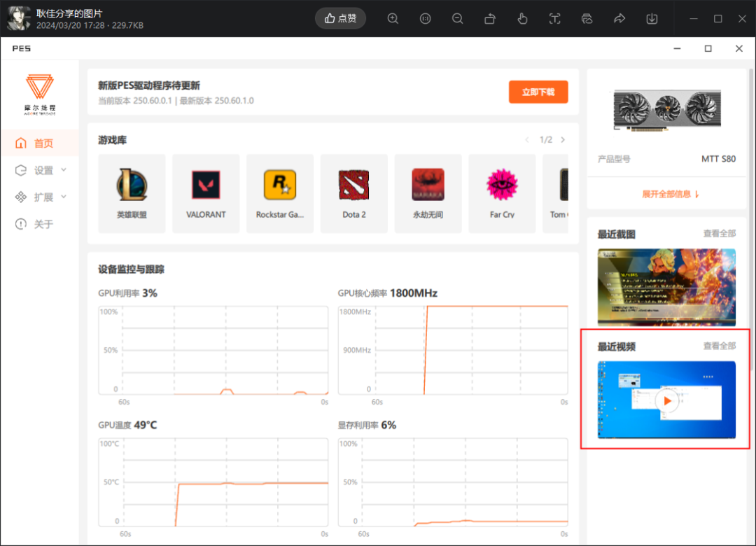The width and height of the screenshot is (756, 546).
Task: Expand the 扩展 sidebar menu
Action: [x=43, y=197]
